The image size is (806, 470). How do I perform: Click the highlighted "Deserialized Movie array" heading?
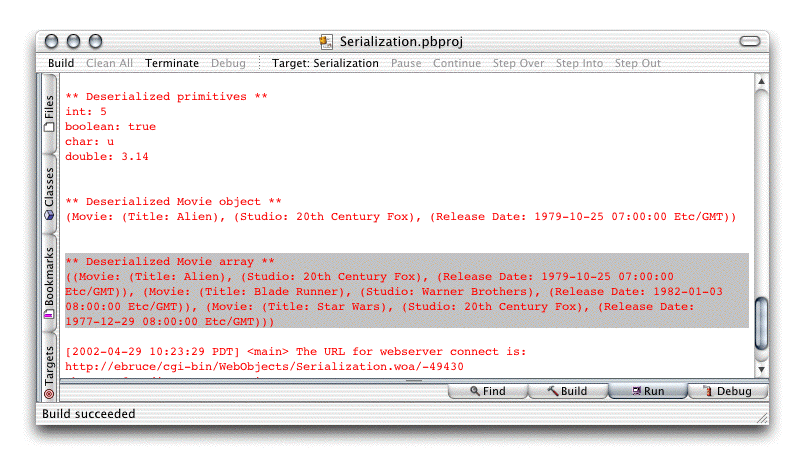170,262
